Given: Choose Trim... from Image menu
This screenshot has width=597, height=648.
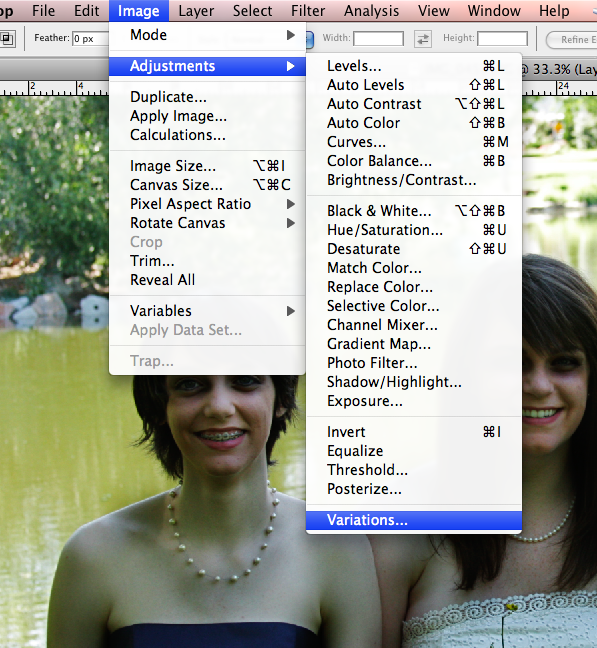Looking at the screenshot, I should pos(207,261).
